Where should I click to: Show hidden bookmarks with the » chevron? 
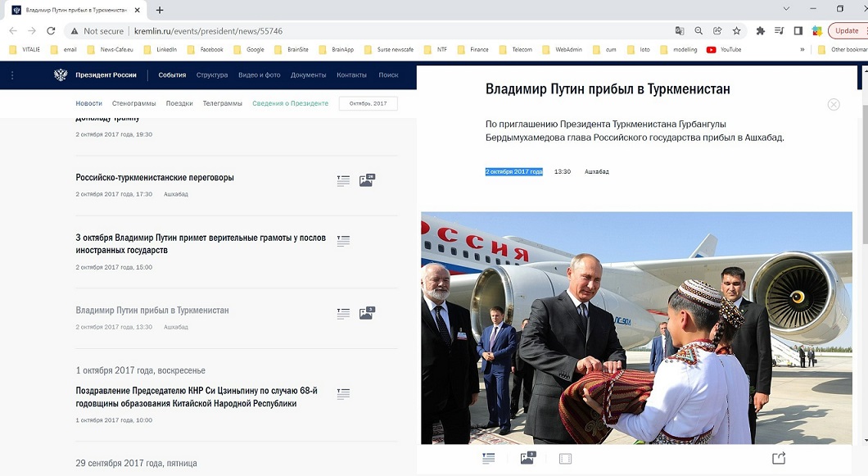click(x=802, y=49)
